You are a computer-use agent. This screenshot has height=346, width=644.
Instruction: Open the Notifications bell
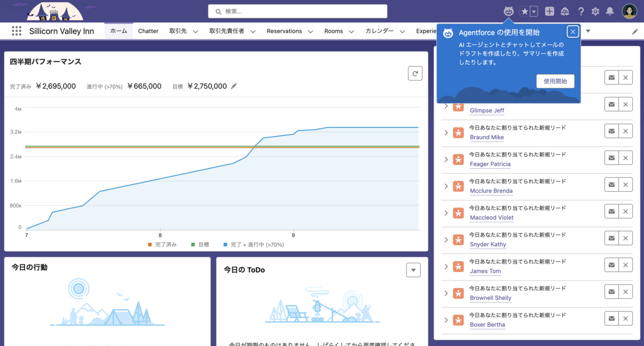pos(610,11)
